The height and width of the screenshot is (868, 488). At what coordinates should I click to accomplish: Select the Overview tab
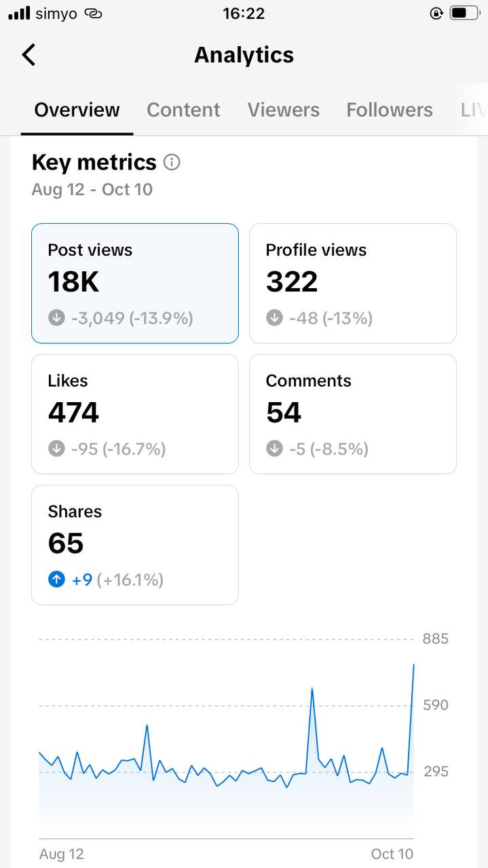click(x=77, y=110)
